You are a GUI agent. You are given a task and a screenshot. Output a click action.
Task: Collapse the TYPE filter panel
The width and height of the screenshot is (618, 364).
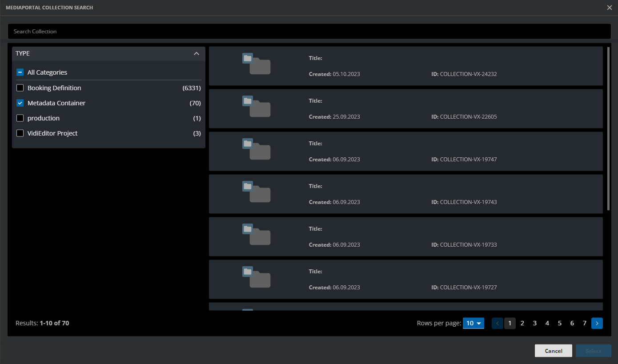click(x=196, y=53)
